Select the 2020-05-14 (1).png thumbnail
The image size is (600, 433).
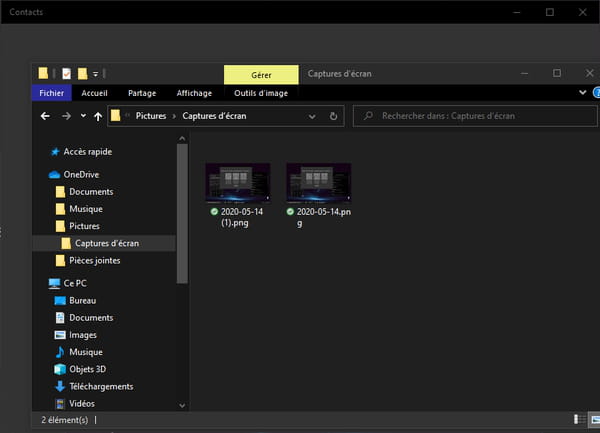tap(238, 183)
